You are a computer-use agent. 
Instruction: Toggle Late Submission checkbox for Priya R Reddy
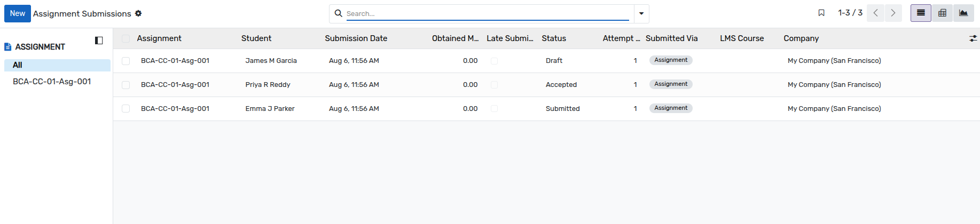[494, 85]
